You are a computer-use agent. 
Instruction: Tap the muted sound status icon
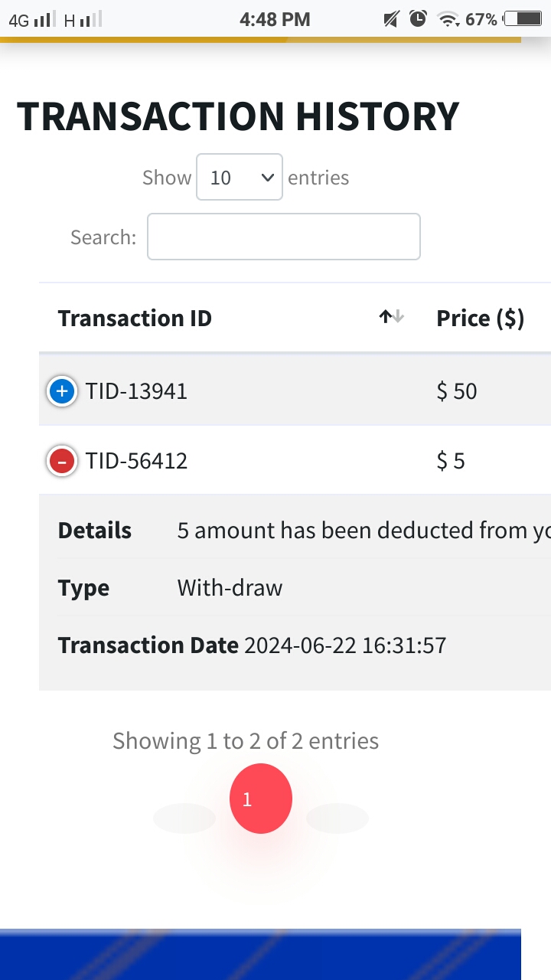click(391, 19)
